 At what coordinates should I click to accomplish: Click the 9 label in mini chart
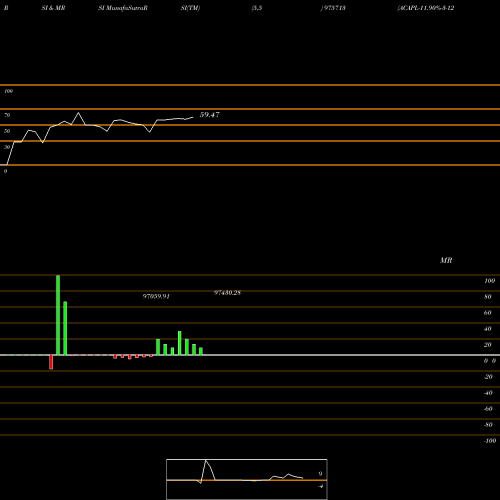(x=320, y=474)
